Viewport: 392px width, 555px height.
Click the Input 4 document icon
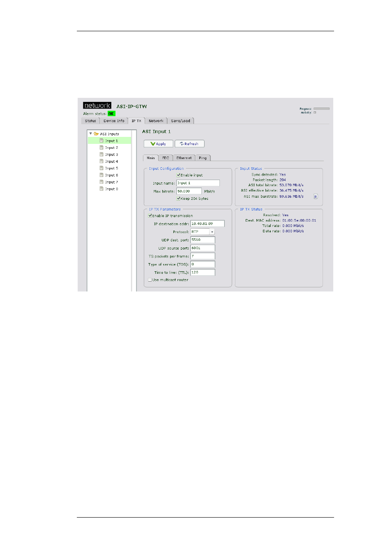[x=101, y=161]
